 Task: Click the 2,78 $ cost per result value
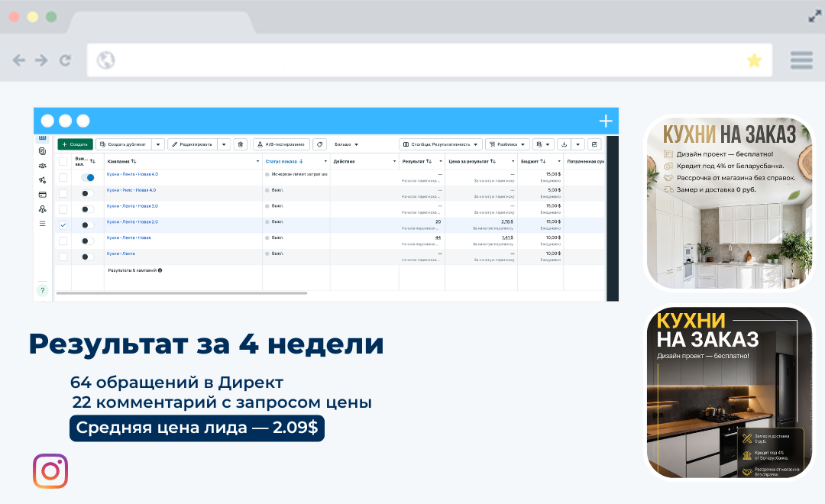point(507,222)
